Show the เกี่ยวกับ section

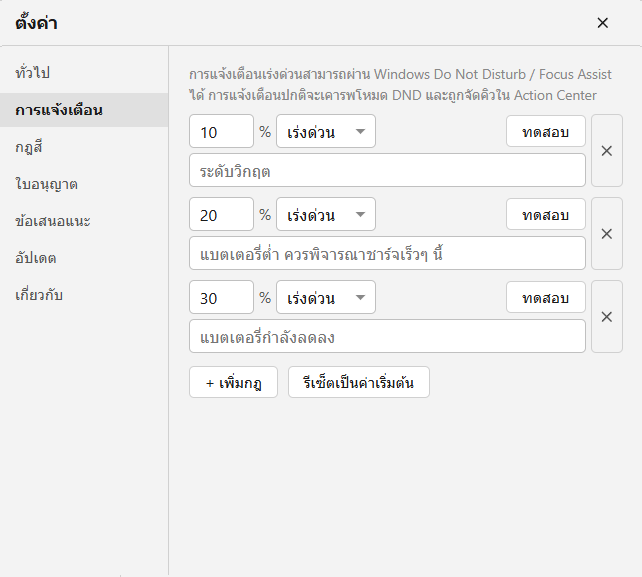pyautogui.click(x=84, y=295)
